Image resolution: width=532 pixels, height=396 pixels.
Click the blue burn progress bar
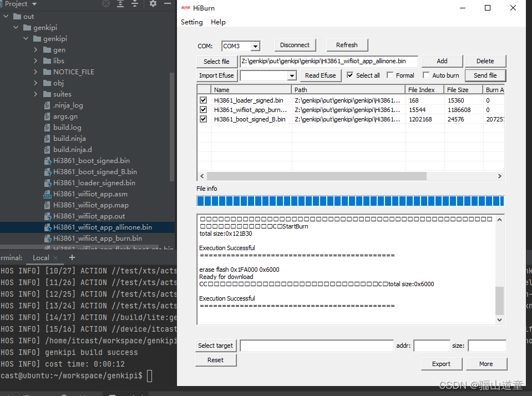351,201
